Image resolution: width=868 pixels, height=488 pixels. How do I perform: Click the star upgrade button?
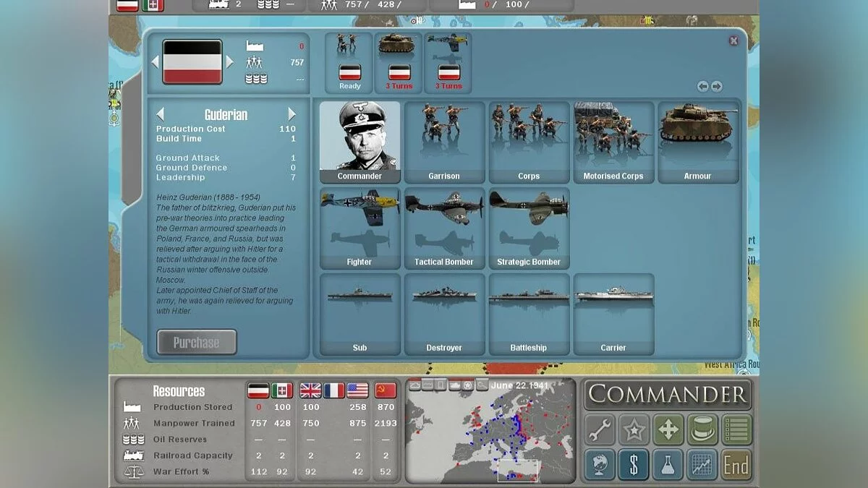click(x=634, y=430)
